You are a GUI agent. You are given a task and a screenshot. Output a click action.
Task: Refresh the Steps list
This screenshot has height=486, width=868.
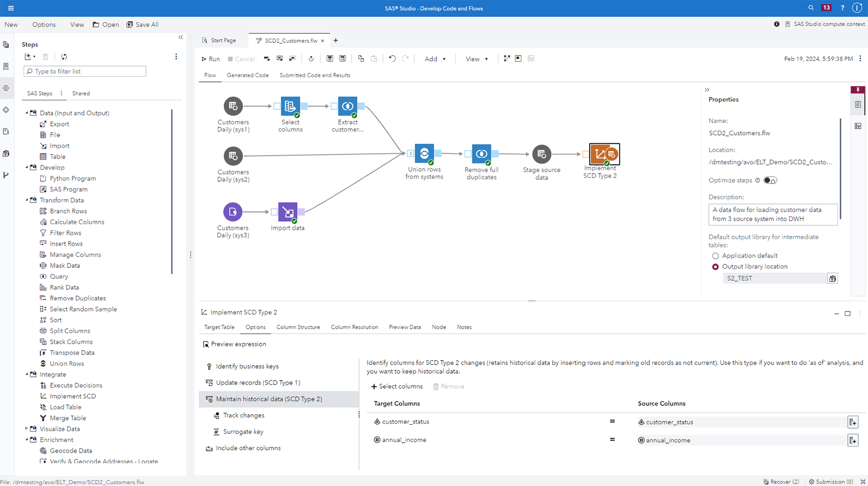(64, 56)
